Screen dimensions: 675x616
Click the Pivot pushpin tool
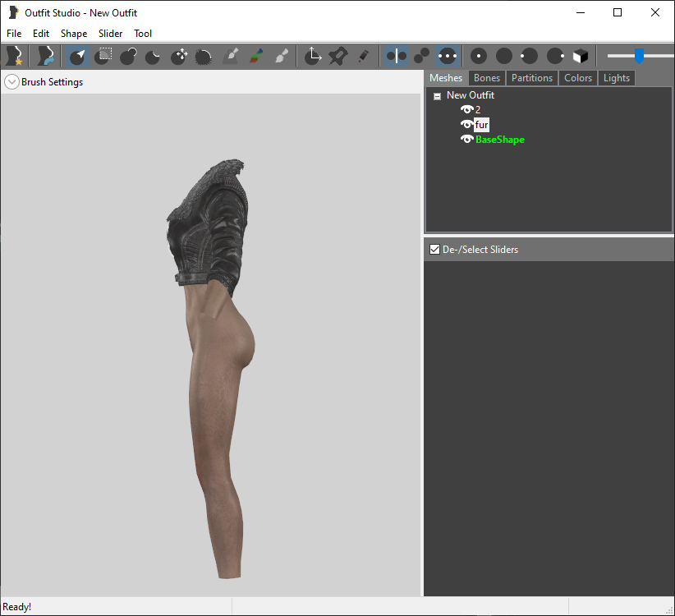point(338,56)
